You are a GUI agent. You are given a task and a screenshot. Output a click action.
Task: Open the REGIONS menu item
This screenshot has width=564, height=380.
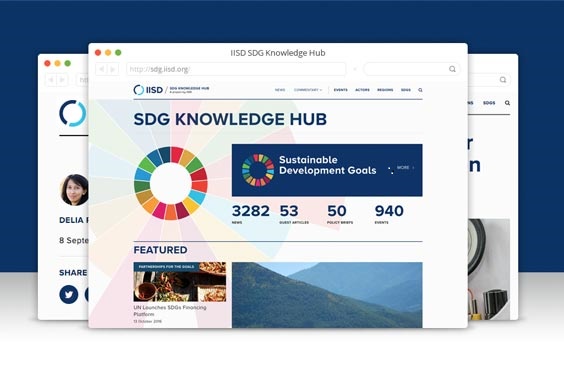point(385,90)
